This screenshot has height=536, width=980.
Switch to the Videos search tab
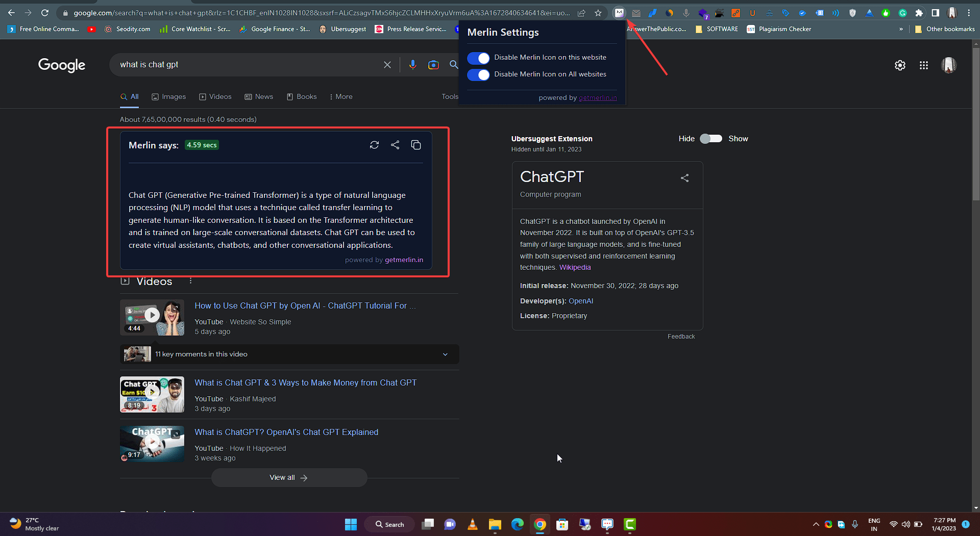215,96
